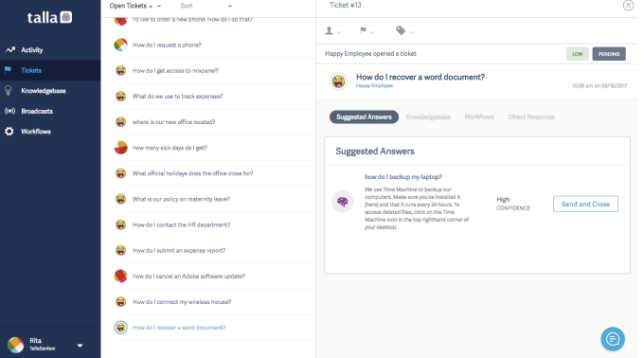Click the assignee person icon
644x358 pixels.
tap(329, 31)
